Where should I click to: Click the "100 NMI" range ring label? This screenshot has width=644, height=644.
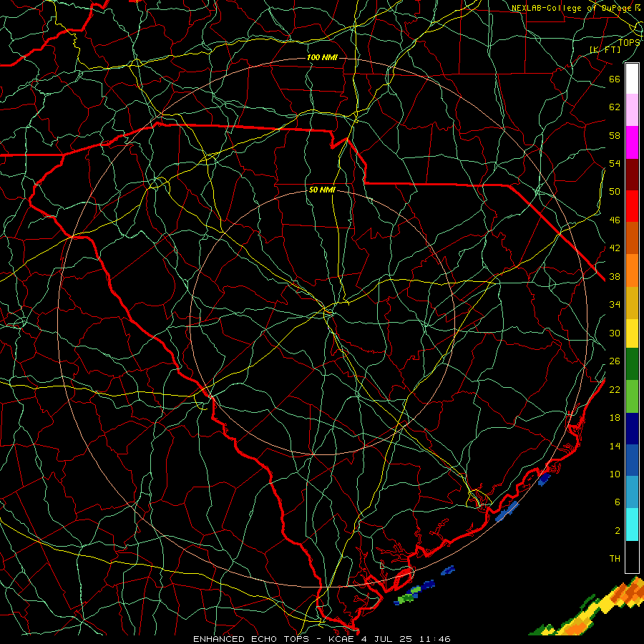pos(322,57)
